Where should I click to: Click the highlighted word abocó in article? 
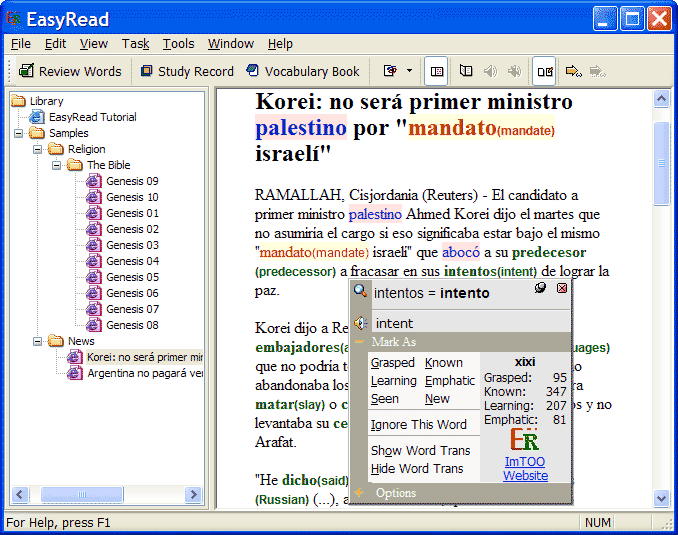click(461, 252)
